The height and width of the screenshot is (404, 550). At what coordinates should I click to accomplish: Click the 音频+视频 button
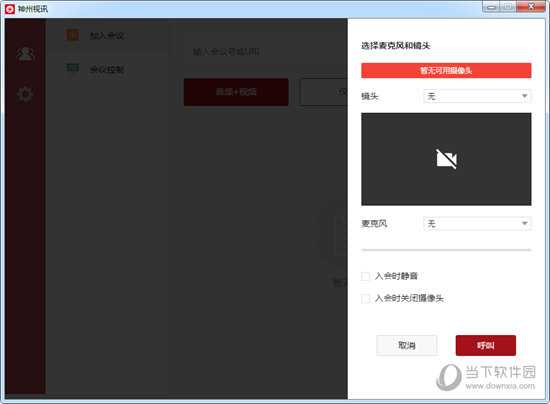(x=236, y=92)
